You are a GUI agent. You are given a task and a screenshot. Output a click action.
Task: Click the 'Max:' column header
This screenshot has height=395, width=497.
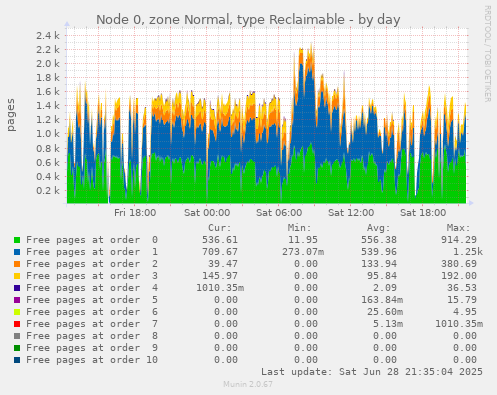pos(458,228)
